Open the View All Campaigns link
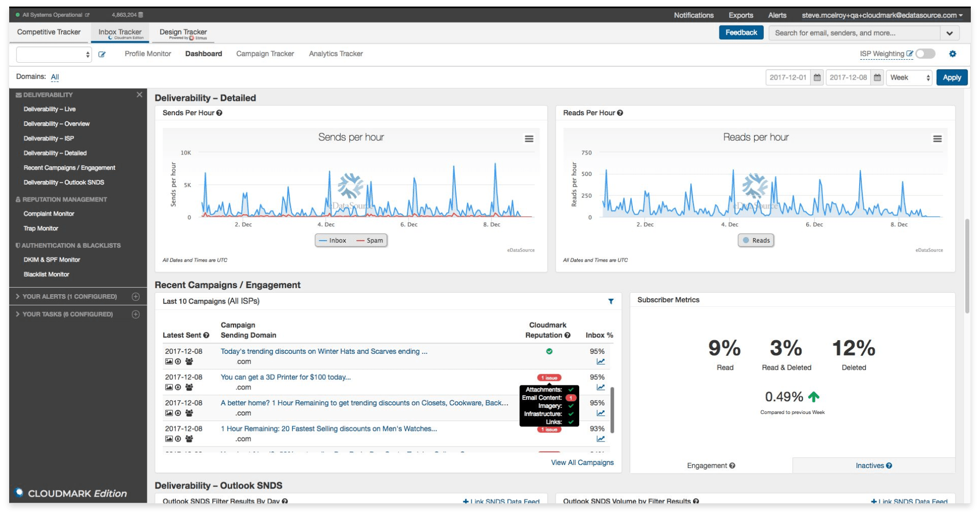Viewport: 980px width, 516px height. 582,462
